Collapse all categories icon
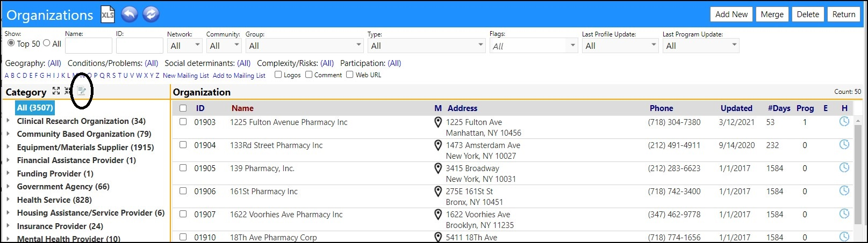The width and height of the screenshot is (868, 243). pyautogui.click(x=68, y=91)
